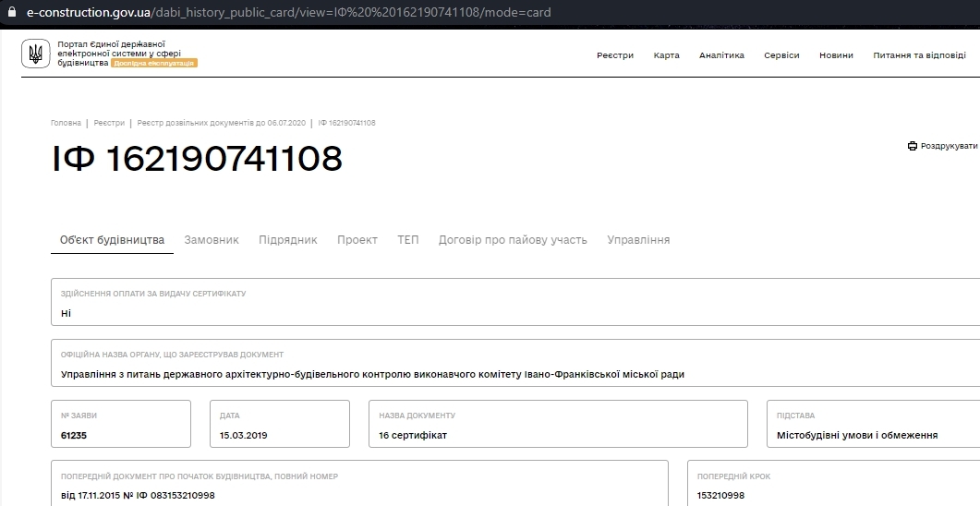Click the ПОПЕРЕДНІЙ КРОК field label

coord(733,476)
